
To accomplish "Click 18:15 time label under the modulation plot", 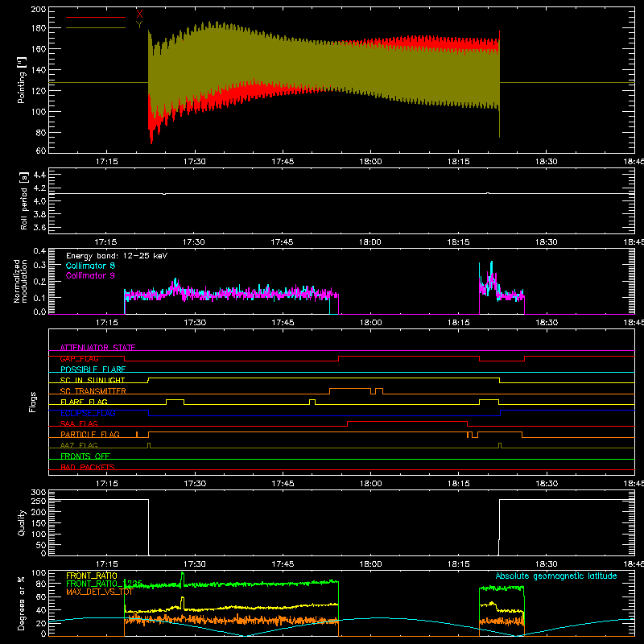I will click(x=459, y=323).
